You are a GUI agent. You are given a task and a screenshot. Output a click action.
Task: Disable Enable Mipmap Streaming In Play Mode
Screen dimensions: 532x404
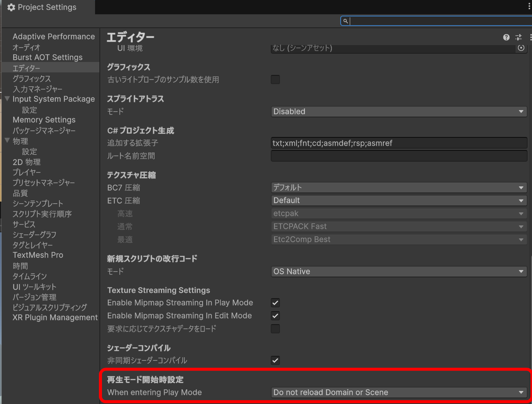point(275,303)
